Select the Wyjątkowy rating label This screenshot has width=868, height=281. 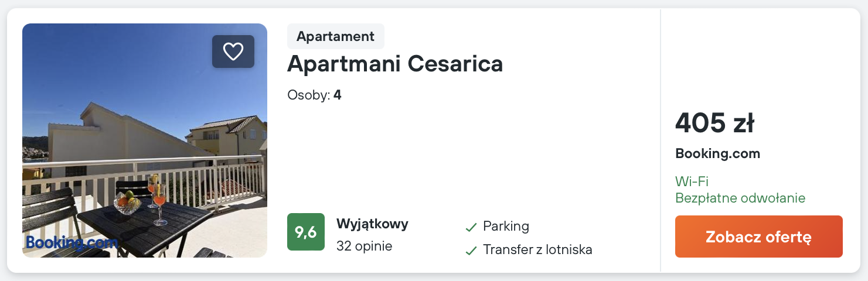372,224
